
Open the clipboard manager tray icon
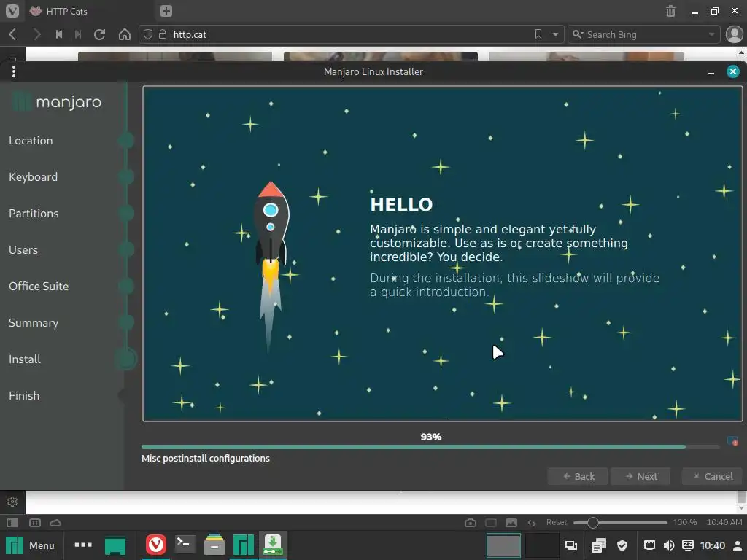coord(598,545)
